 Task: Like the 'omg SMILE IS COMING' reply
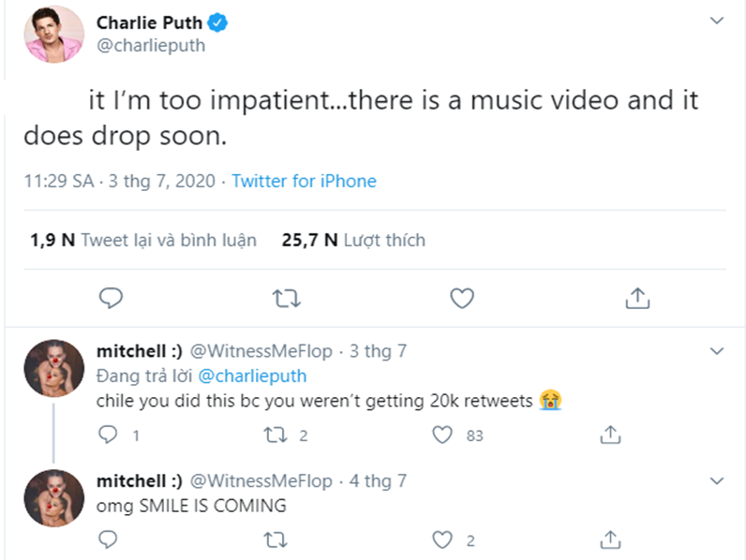pos(443,539)
